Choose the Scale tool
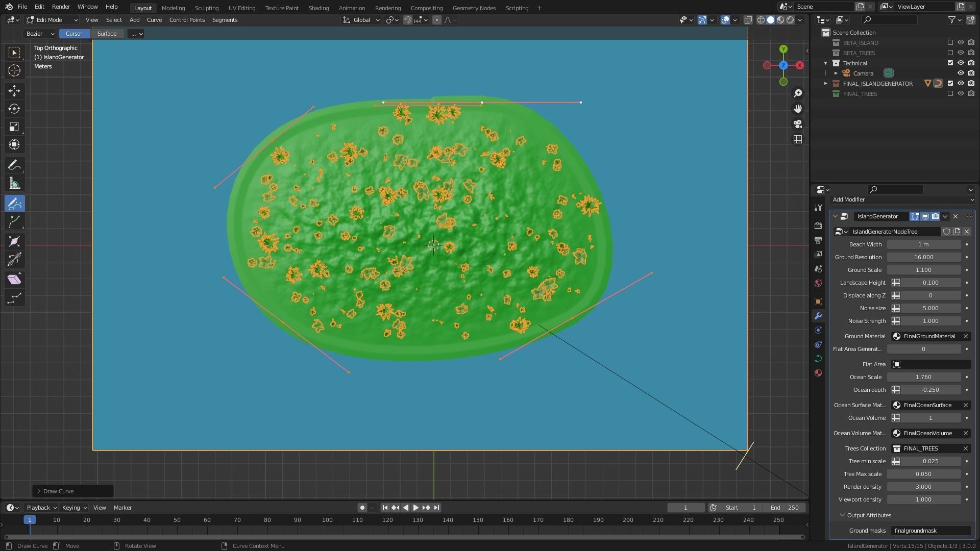Screen dimensions: 980x551 [x=14, y=126]
